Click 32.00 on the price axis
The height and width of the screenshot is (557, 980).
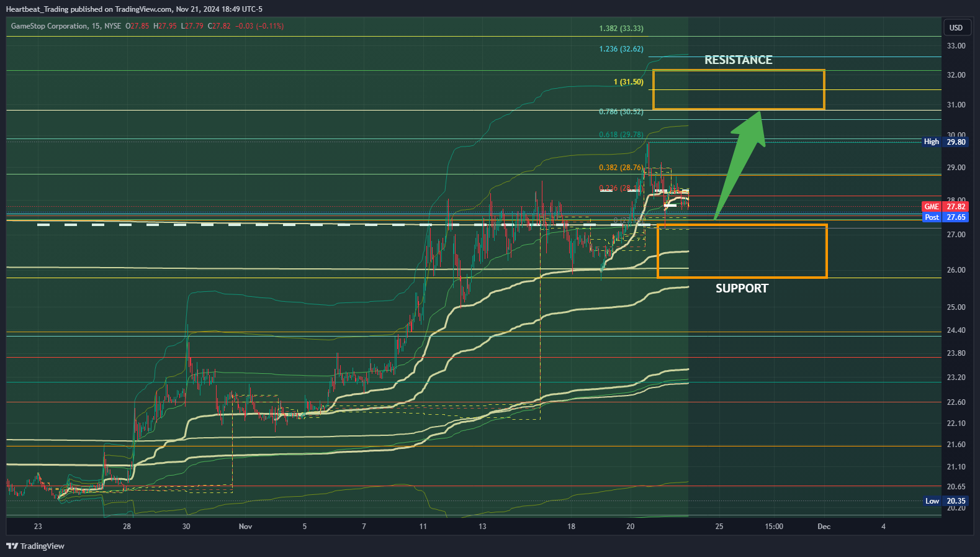click(956, 75)
